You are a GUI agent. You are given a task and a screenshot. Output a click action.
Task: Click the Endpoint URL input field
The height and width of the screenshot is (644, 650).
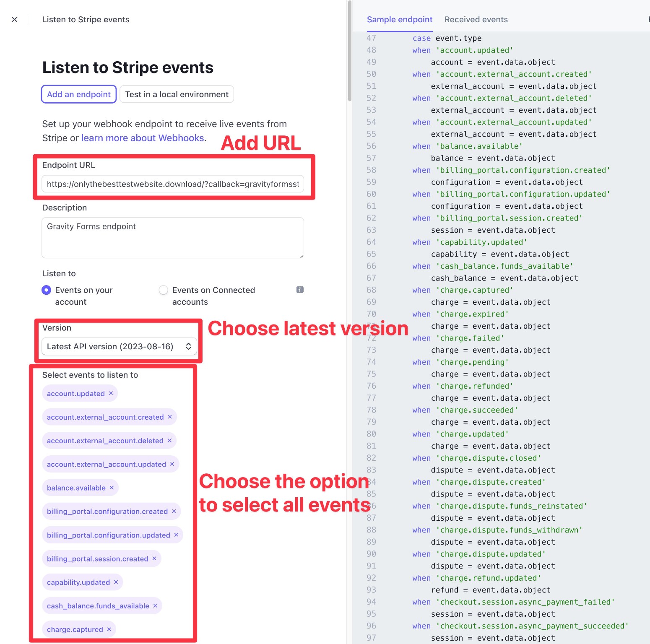(173, 184)
